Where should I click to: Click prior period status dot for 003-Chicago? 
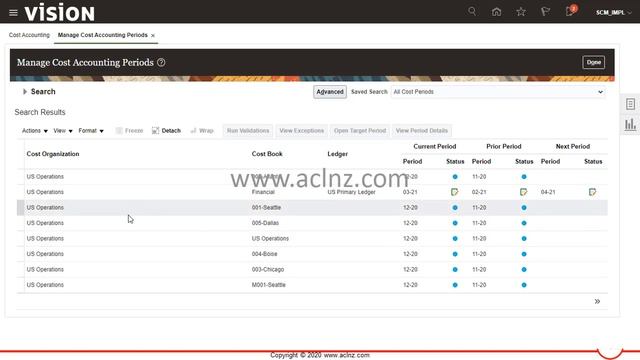click(524, 270)
